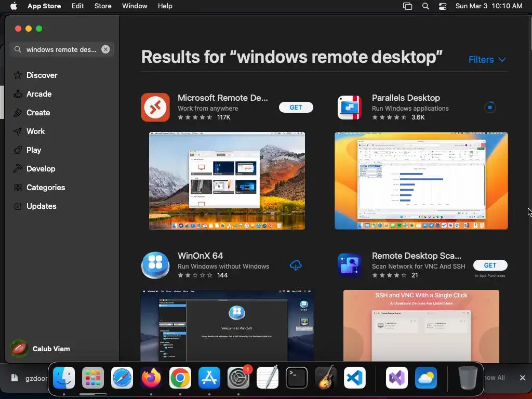Click the Categories grid icon
Viewport: 532px width, 399px height.
coord(18,187)
